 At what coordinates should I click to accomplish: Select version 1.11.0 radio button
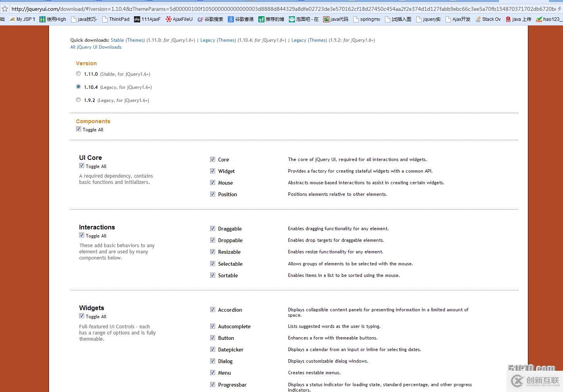(x=78, y=73)
